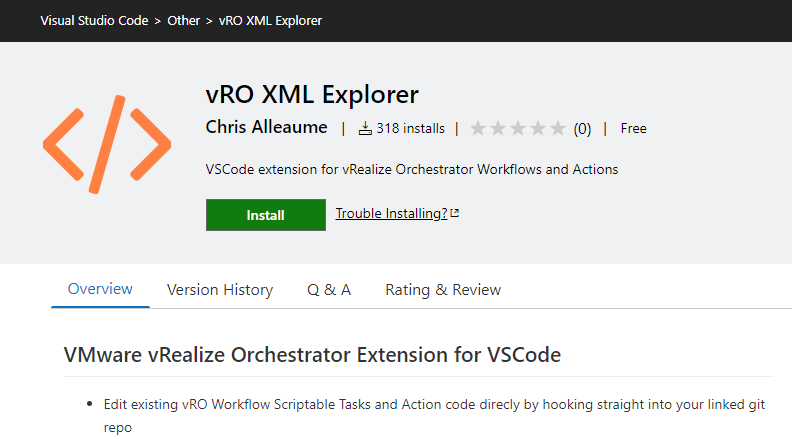Open the Q & A tab
The image size is (792, 439).
point(329,290)
